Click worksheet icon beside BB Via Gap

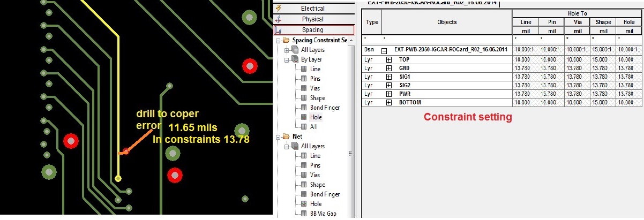click(x=304, y=214)
